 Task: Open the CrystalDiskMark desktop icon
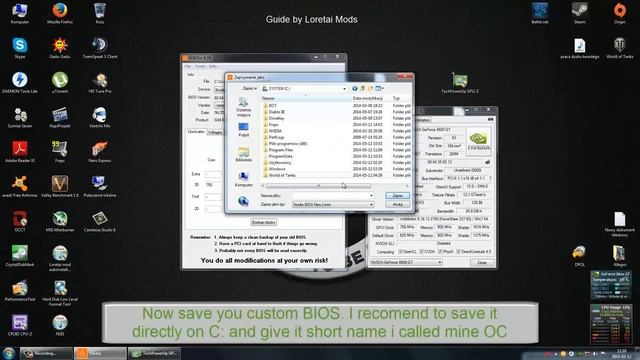20,256
